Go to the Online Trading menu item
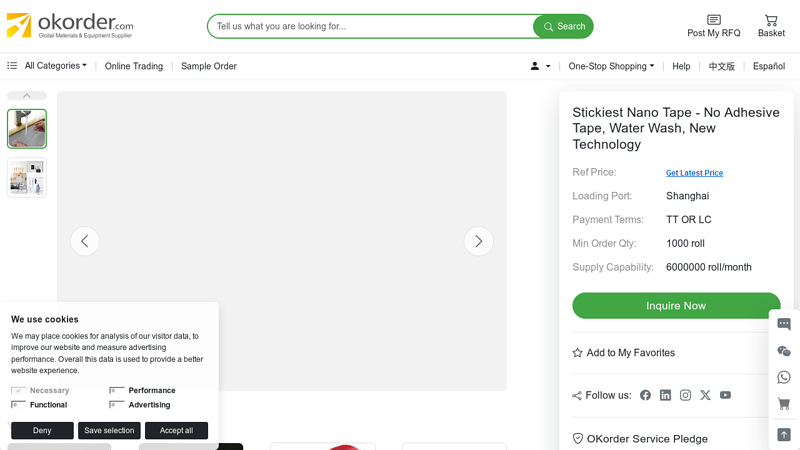800x450 pixels. point(134,66)
